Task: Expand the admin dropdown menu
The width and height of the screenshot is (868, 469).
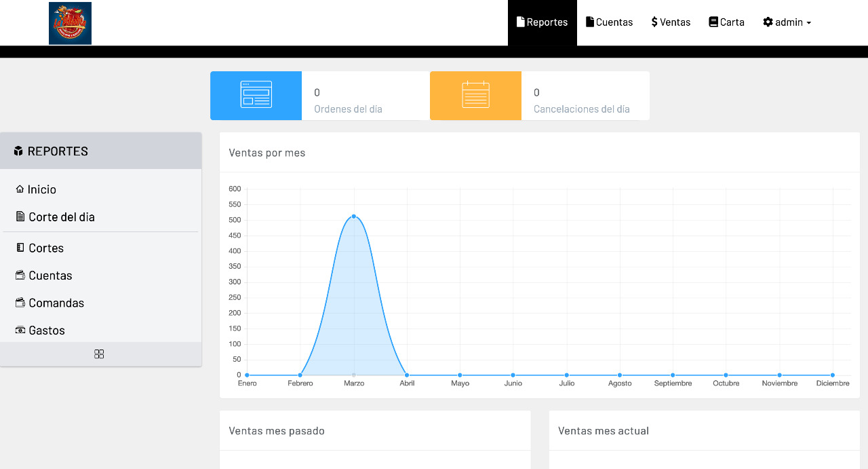Action: point(787,22)
